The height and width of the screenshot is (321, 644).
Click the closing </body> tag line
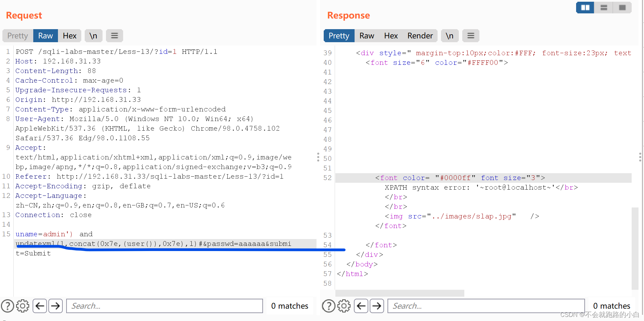[362, 264]
